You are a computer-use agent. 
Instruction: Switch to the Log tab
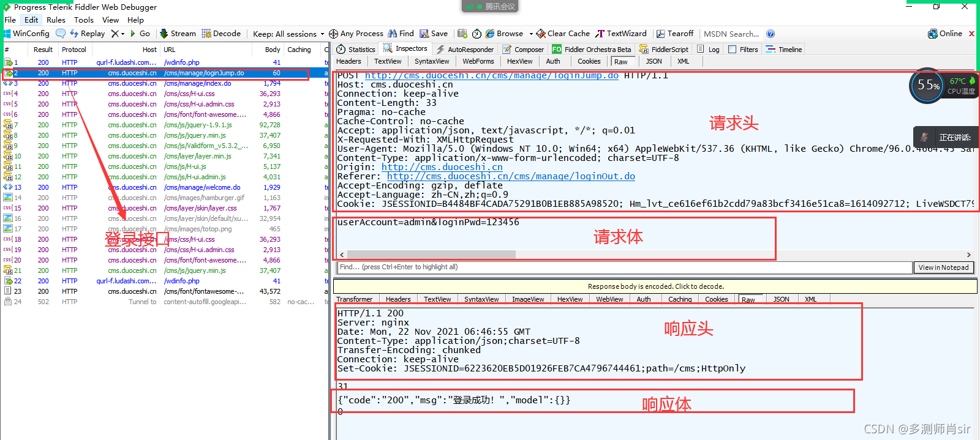(x=708, y=50)
